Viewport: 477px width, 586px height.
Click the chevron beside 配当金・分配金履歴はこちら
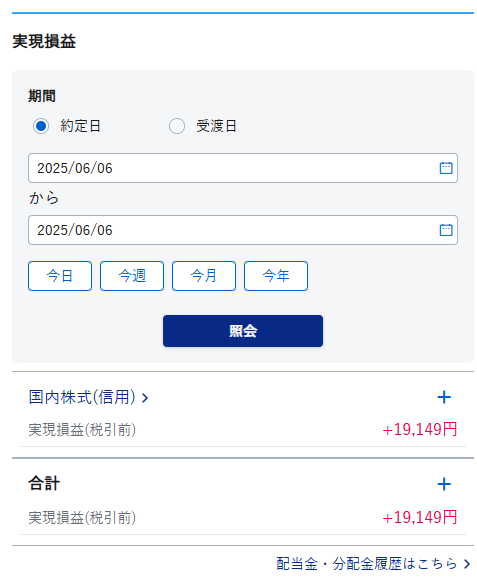(466, 564)
